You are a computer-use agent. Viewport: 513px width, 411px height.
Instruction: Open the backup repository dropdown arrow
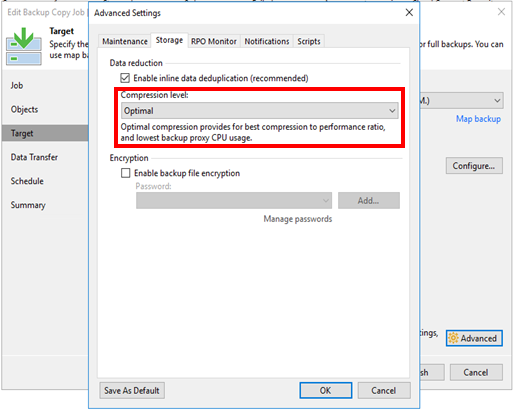click(497, 100)
